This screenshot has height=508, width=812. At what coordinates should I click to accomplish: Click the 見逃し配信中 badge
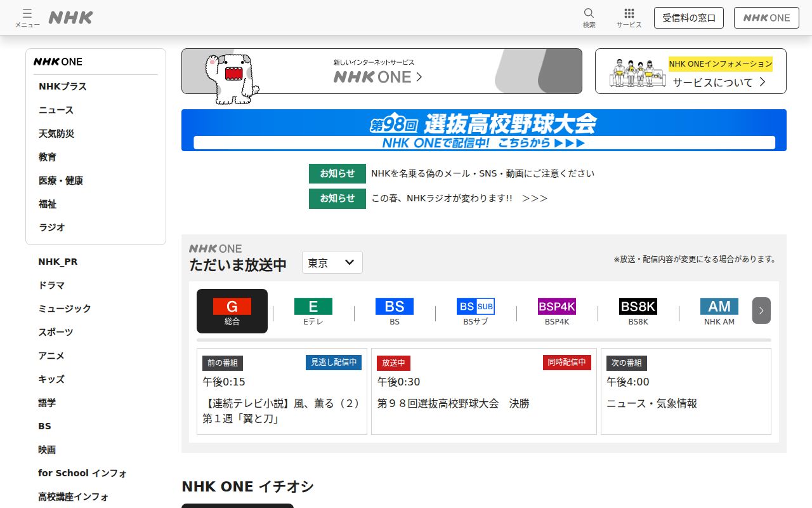coord(334,363)
